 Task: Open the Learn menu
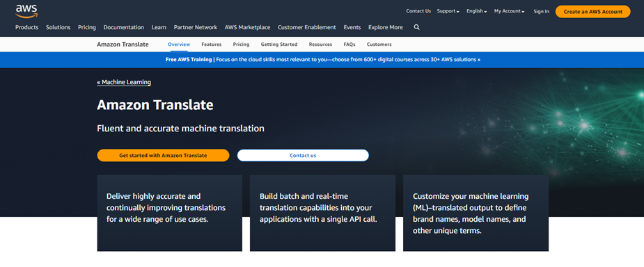pos(159,28)
